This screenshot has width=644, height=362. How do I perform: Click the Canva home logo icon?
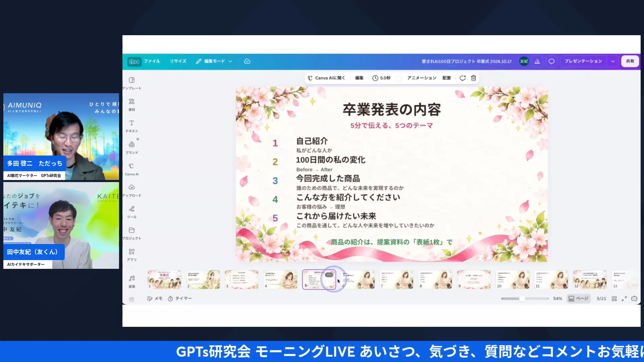[134, 61]
